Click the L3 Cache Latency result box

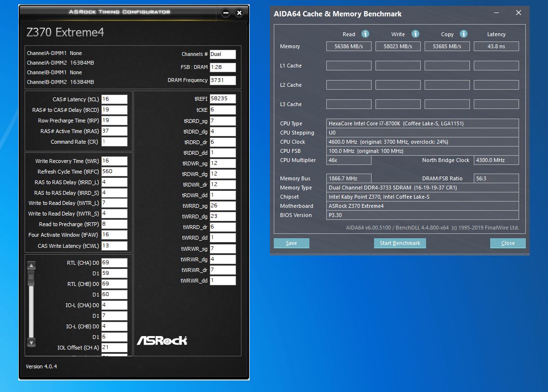point(496,104)
